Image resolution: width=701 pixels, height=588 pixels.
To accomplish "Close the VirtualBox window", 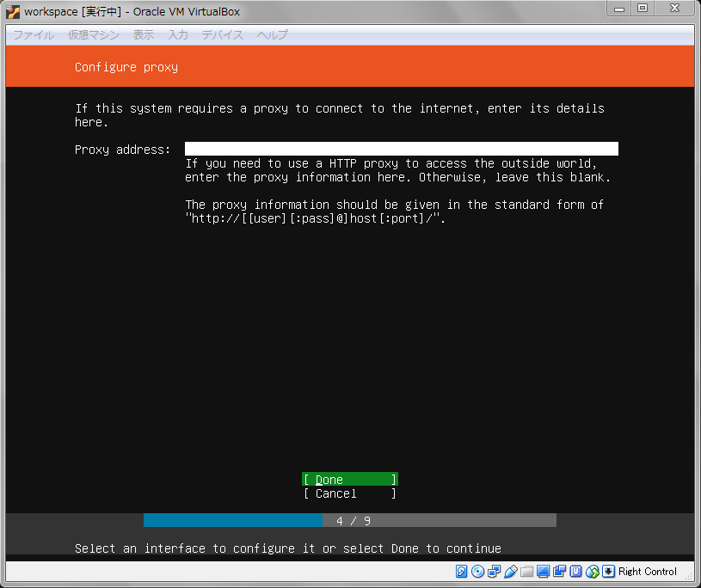I will point(674,8).
